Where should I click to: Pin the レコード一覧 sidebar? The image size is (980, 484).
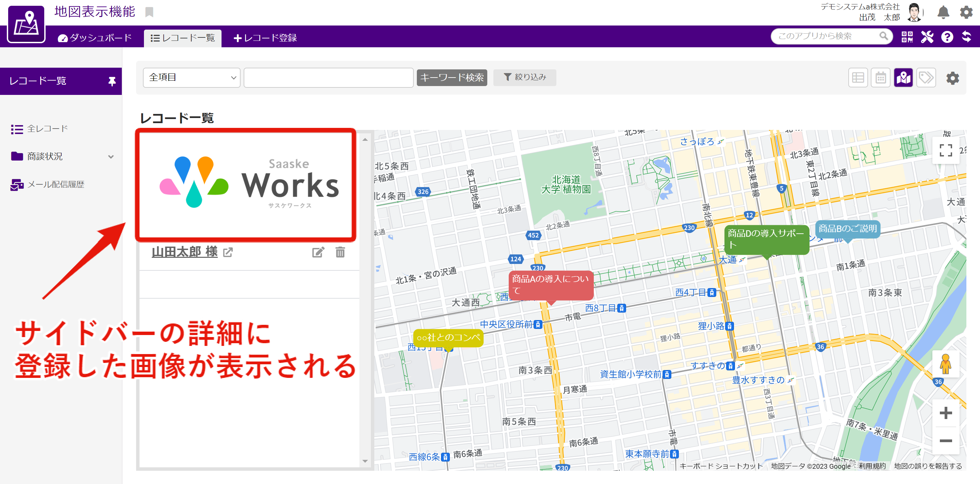click(112, 81)
